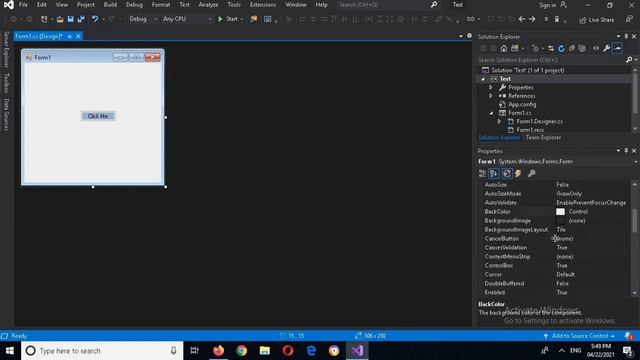This screenshot has height=360, width=640.
Task: Open File Explorer from the taskbar
Action: 264,351
